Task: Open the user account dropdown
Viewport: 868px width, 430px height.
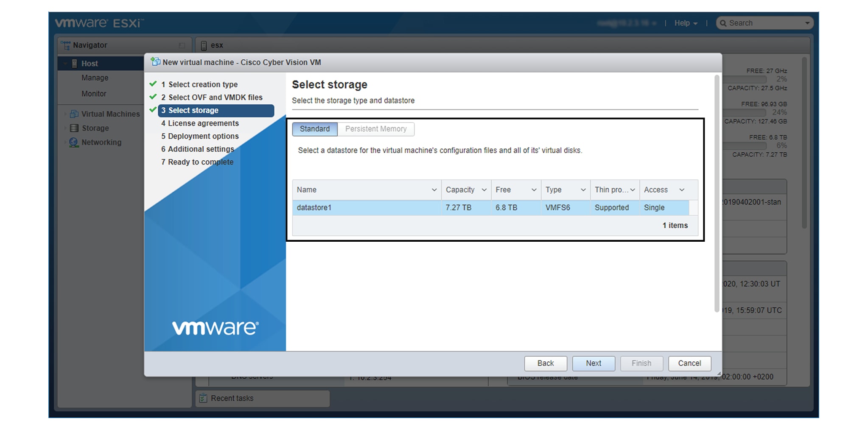Action: [627, 23]
